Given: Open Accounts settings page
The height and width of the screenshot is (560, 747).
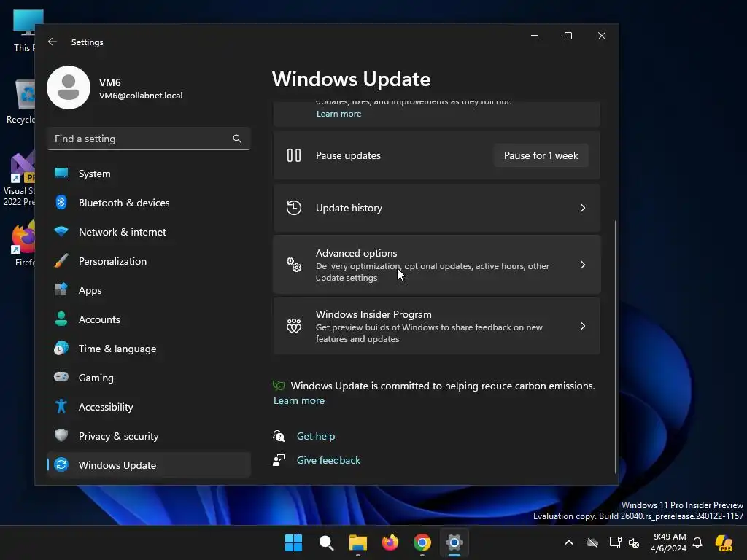Looking at the screenshot, I should pyautogui.click(x=149, y=319).
